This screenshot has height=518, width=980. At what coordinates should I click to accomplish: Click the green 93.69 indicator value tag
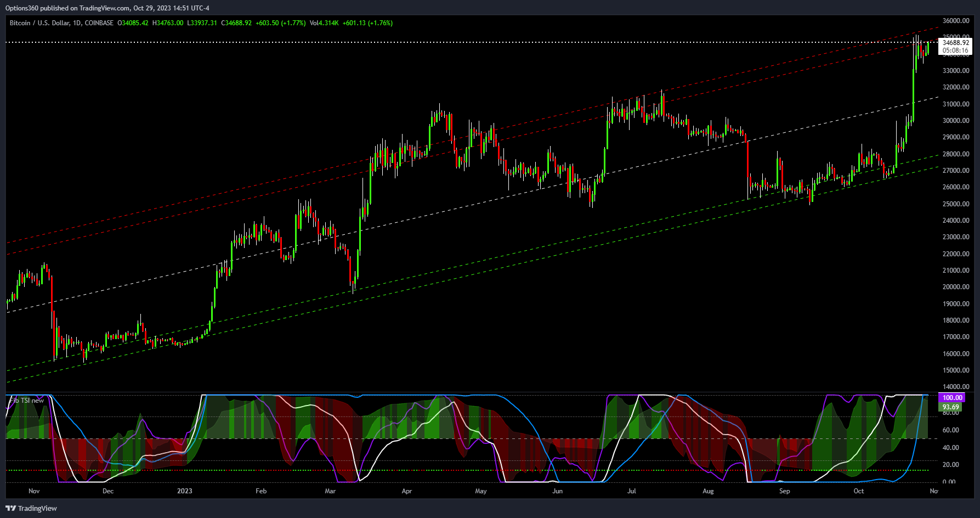tap(951, 407)
